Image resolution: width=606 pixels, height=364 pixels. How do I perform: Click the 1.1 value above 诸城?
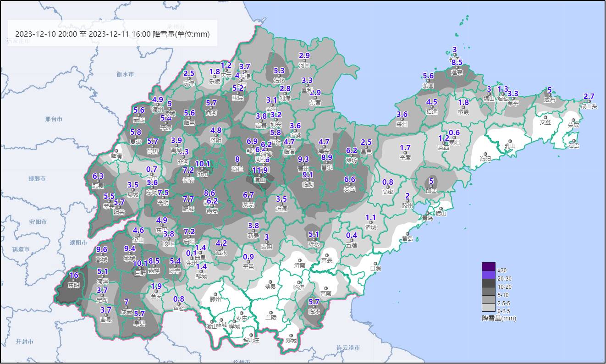click(x=371, y=217)
